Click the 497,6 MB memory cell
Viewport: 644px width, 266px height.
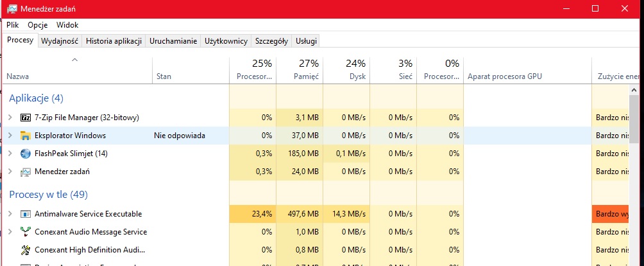pos(300,214)
